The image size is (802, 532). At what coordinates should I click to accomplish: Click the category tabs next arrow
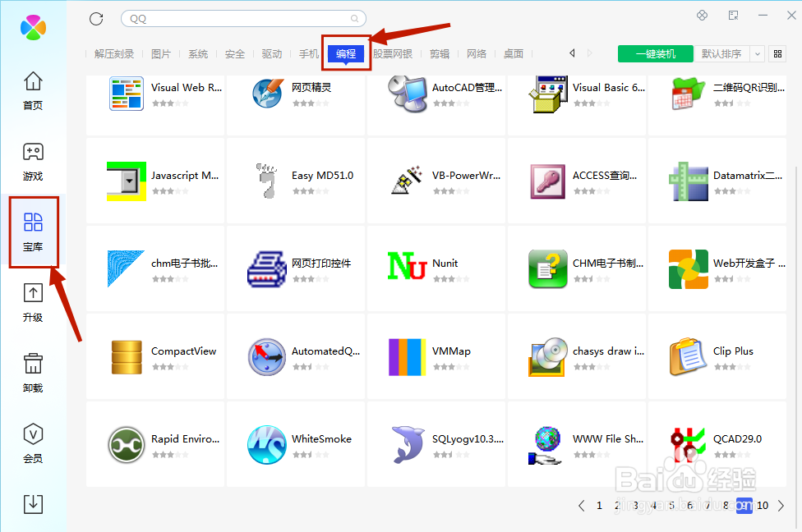pos(590,53)
